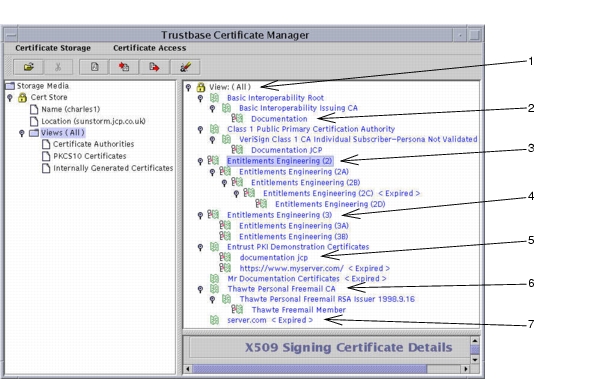Click the horizontal scrollbar left arrow
The image size is (610, 381).
[188, 368]
